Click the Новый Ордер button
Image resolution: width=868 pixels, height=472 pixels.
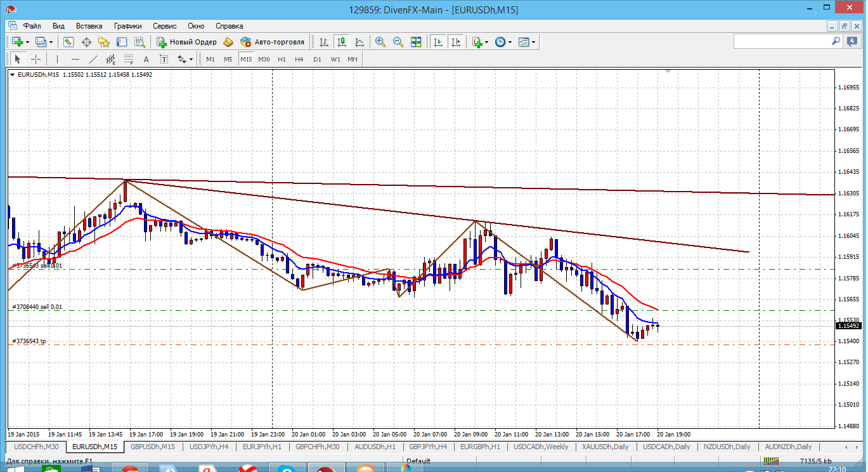pyautogui.click(x=187, y=42)
